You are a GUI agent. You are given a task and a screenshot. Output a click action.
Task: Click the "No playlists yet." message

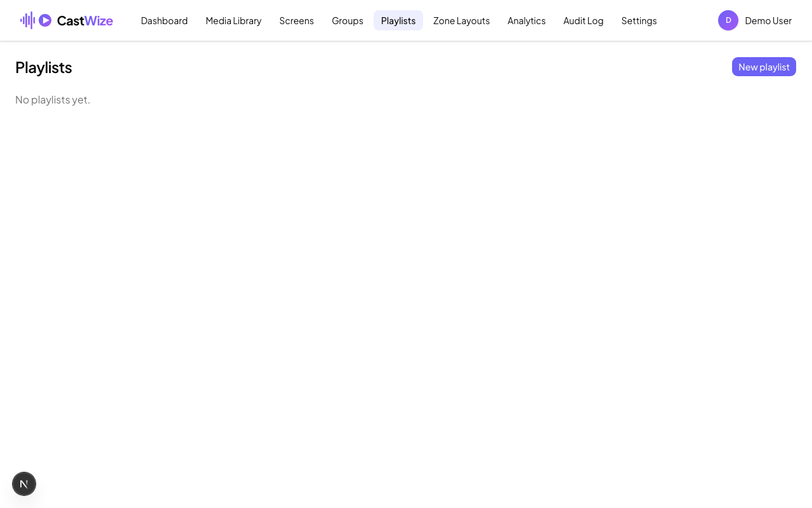[53, 100]
